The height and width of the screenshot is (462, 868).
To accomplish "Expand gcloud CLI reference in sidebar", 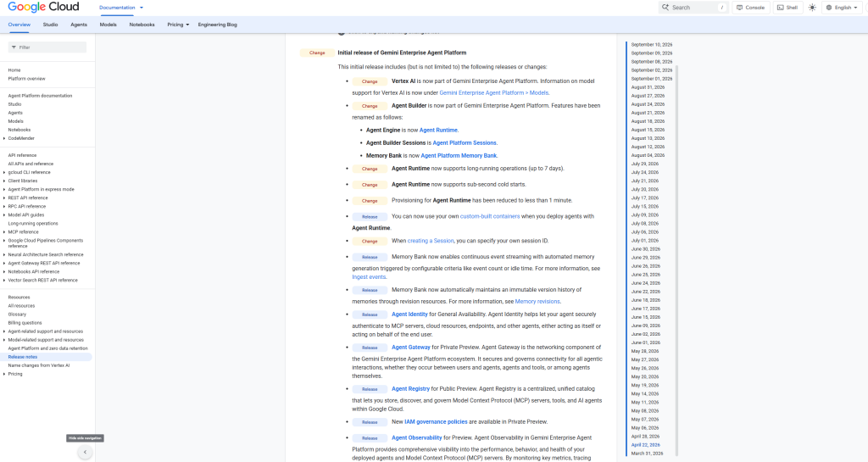I will (x=4, y=172).
